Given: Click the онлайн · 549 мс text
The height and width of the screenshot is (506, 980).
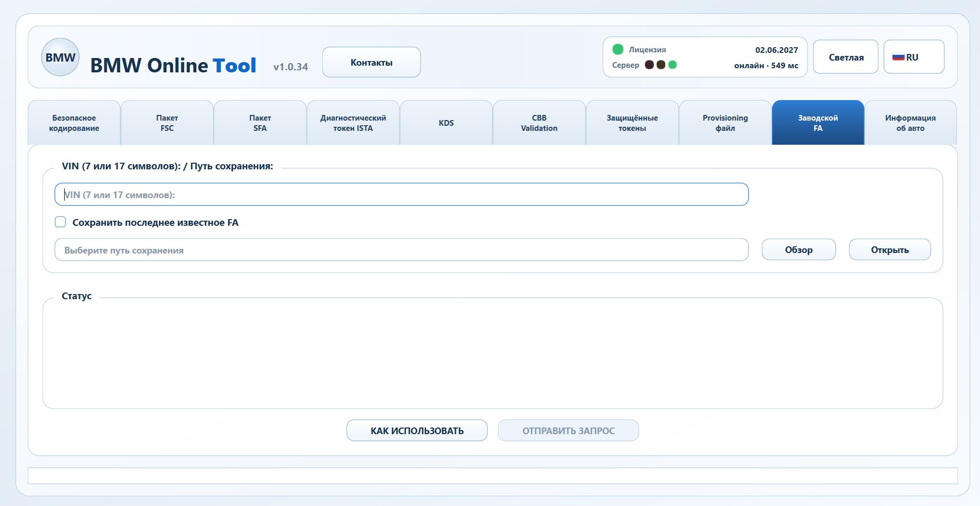Looking at the screenshot, I should [x=766, y=66].
